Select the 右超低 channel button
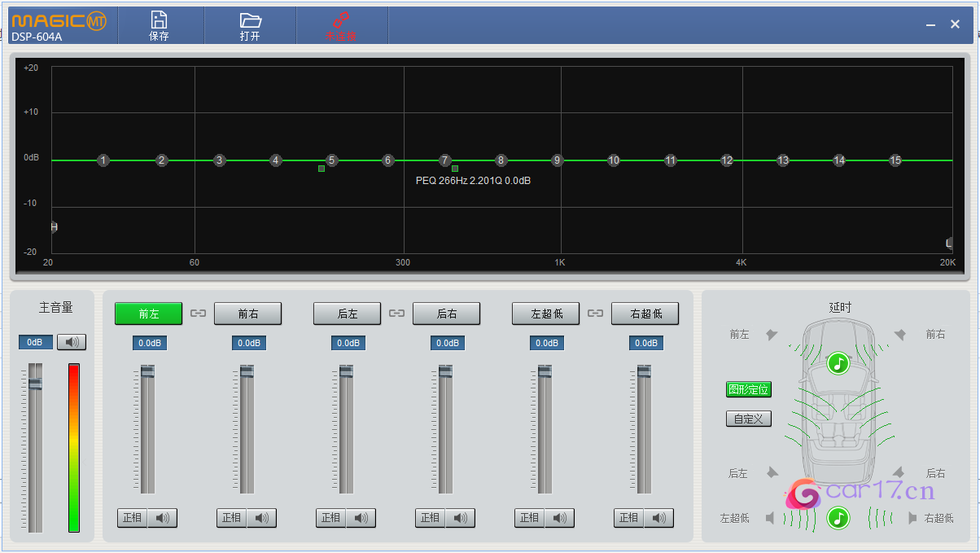Screen dimensions: 980x553 (645, 314)
